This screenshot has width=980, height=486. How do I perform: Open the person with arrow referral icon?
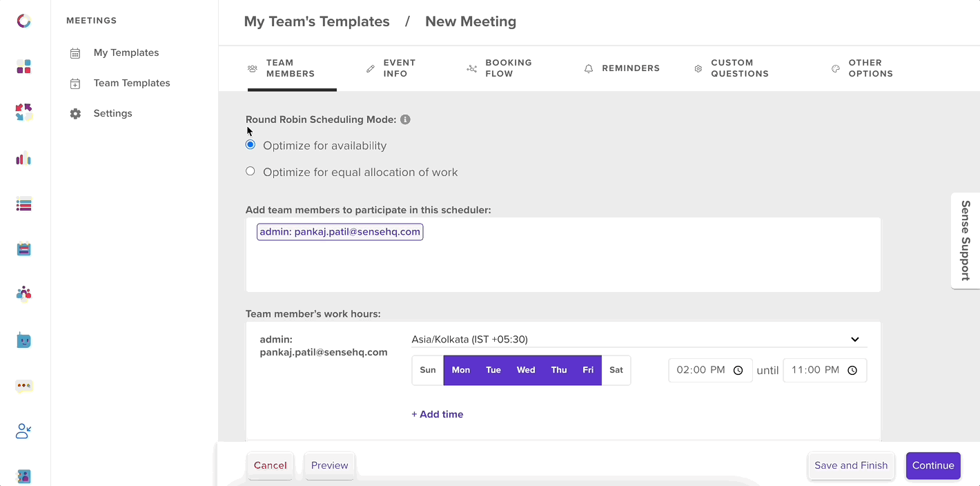coord(23,431)
